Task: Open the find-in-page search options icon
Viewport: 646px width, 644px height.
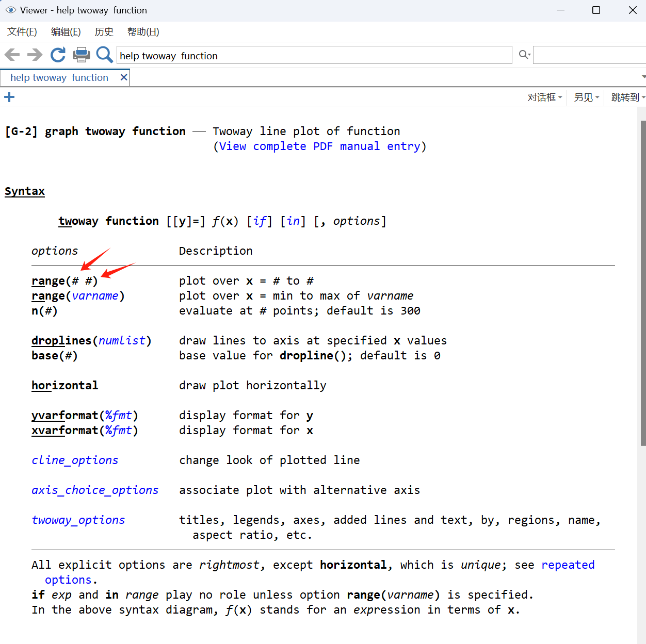Action: click(x=525, y=55)
